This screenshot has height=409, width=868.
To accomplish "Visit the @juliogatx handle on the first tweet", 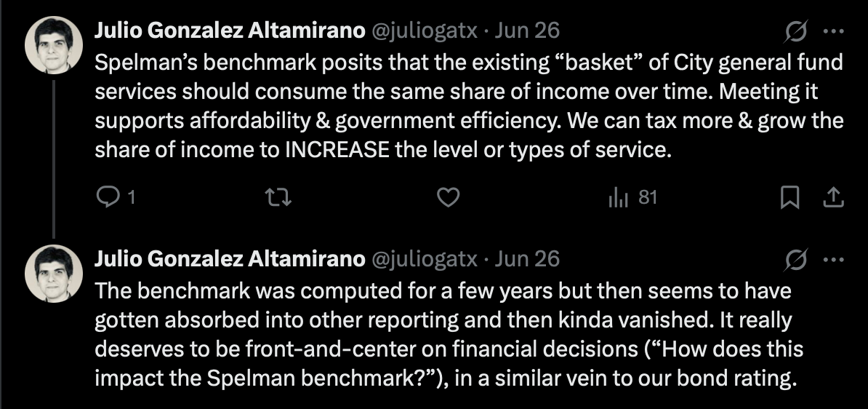I will 424,31.
